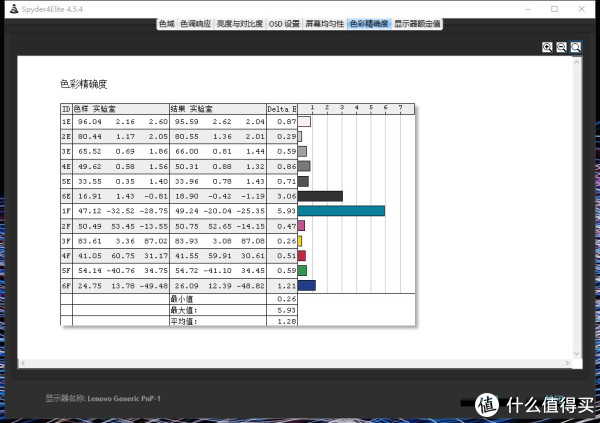600x423 pixels.
Task: Click the zoom out magnifier icon
Action: tap(562, 47)
